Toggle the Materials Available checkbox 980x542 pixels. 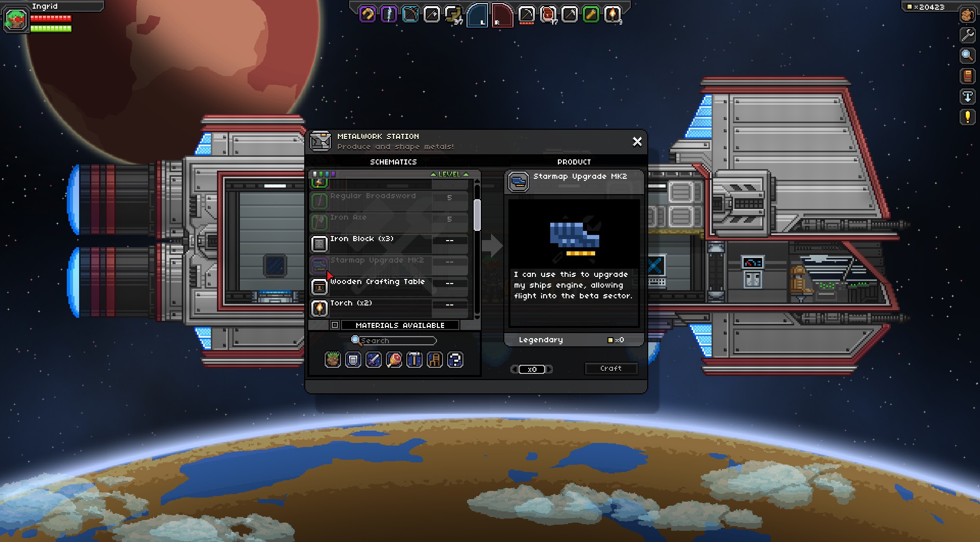(x=334, y=325)
